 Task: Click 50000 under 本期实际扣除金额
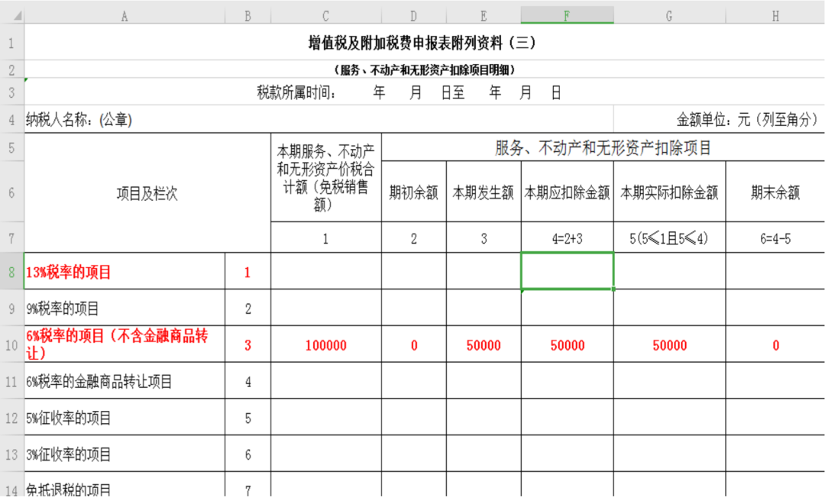point(669,345)
